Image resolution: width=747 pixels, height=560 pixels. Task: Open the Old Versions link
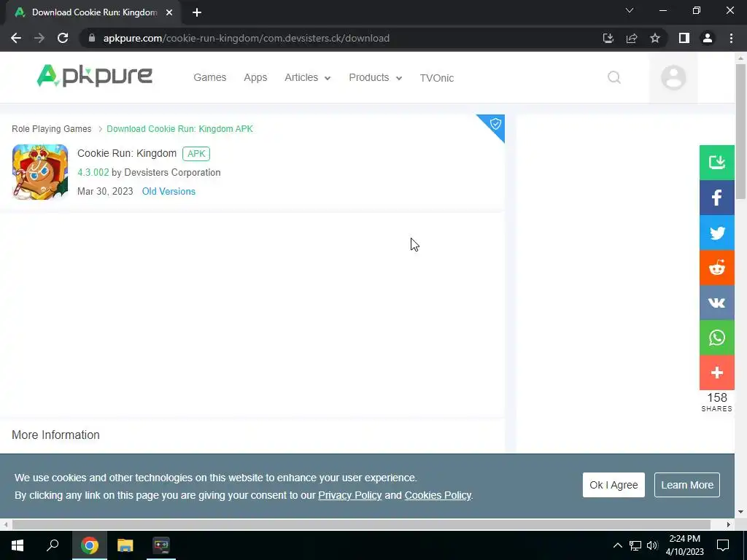point(169,191)
